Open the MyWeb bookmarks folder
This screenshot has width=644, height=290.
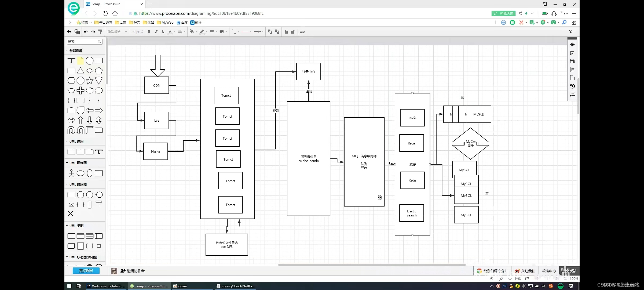coord(165,23)
